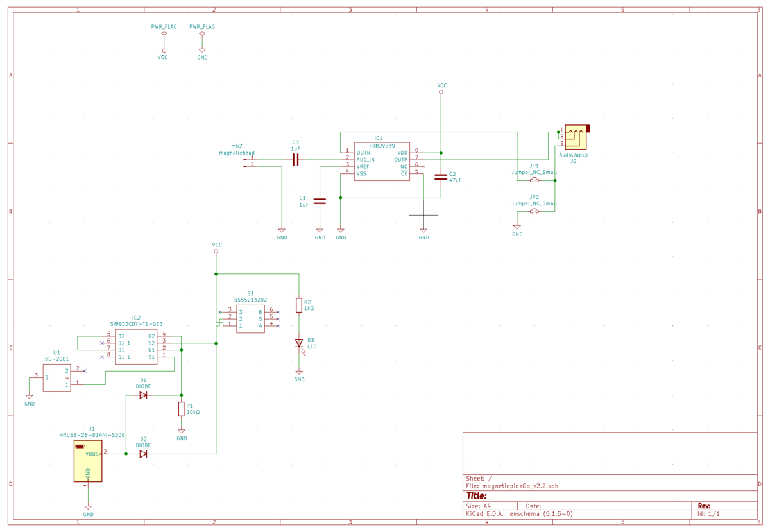770x532 pixels.
Task: Select the IC2 SI9933CDY MOSFET body
Action: (136, 347)
